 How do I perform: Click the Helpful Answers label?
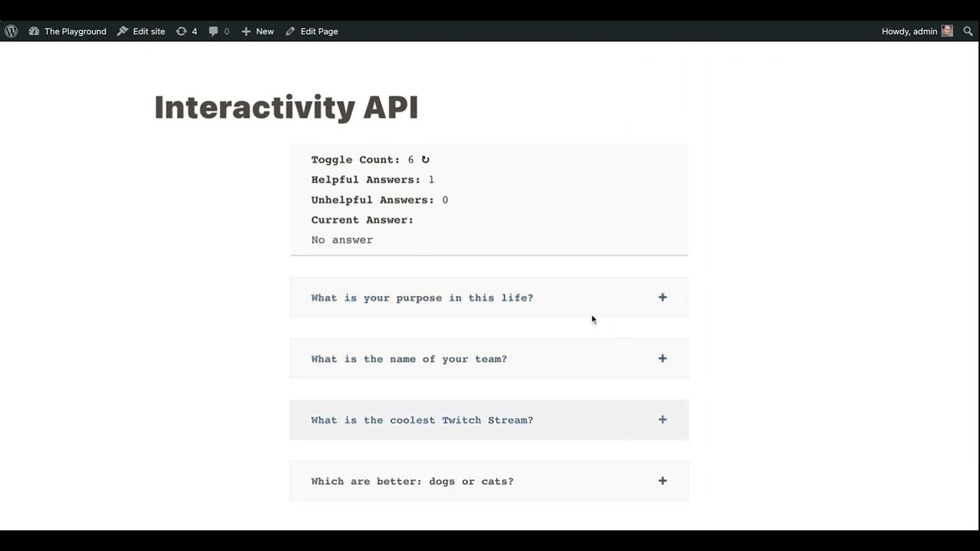pyautogui.click(x=366, y=180)
